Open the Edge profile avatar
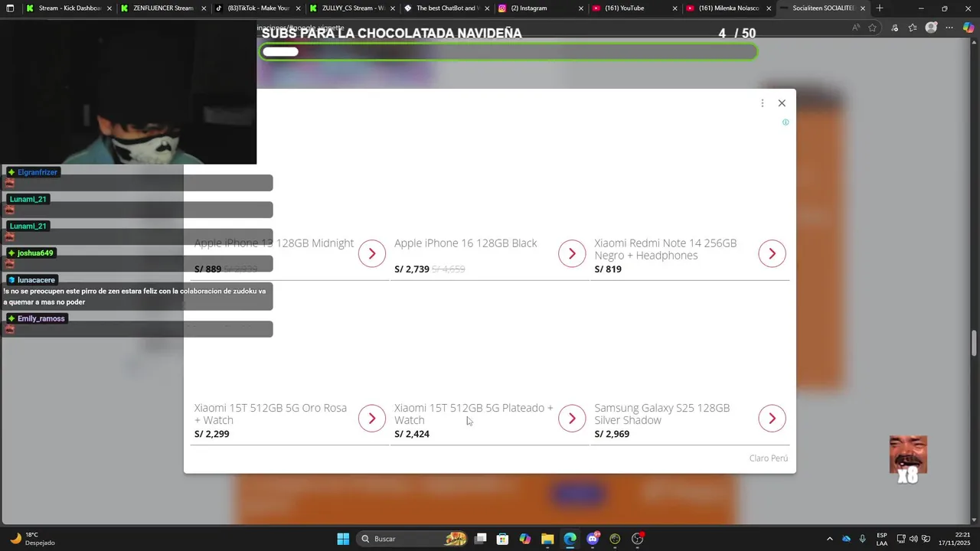The height and width of the screenshot is (551, 980). coord(931,28)
